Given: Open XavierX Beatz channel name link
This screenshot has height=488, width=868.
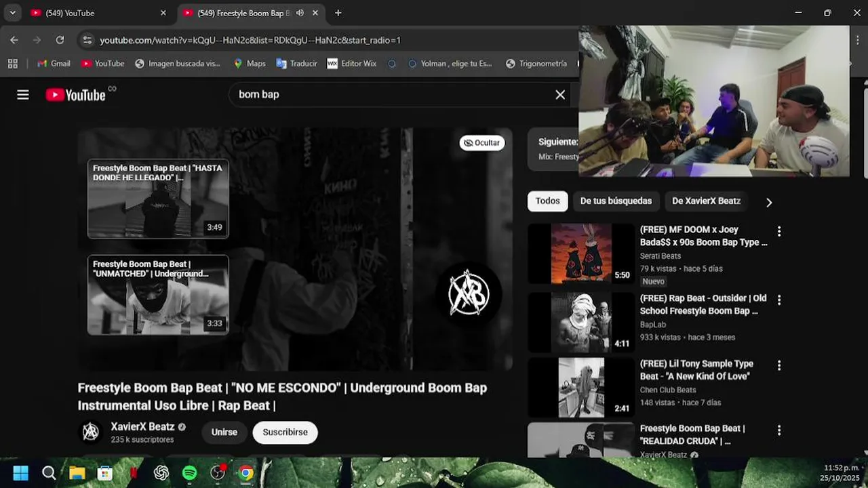Looking at the screenshot, I should (142, 426).
